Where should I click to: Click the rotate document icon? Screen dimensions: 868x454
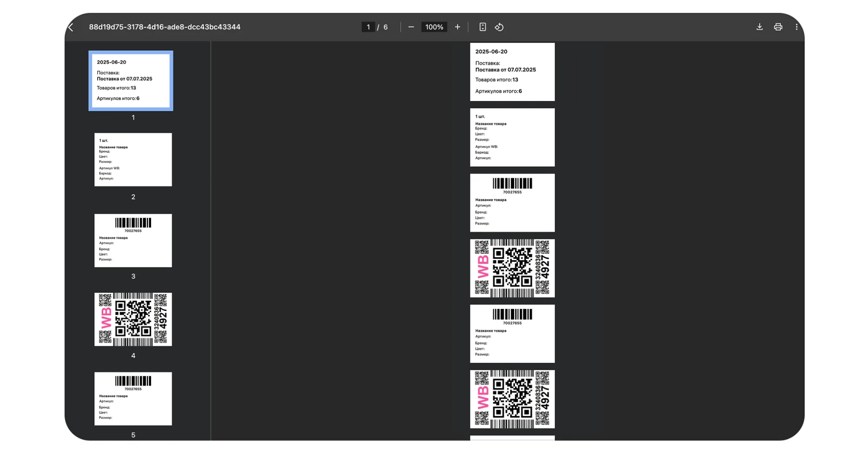[499, 27]
